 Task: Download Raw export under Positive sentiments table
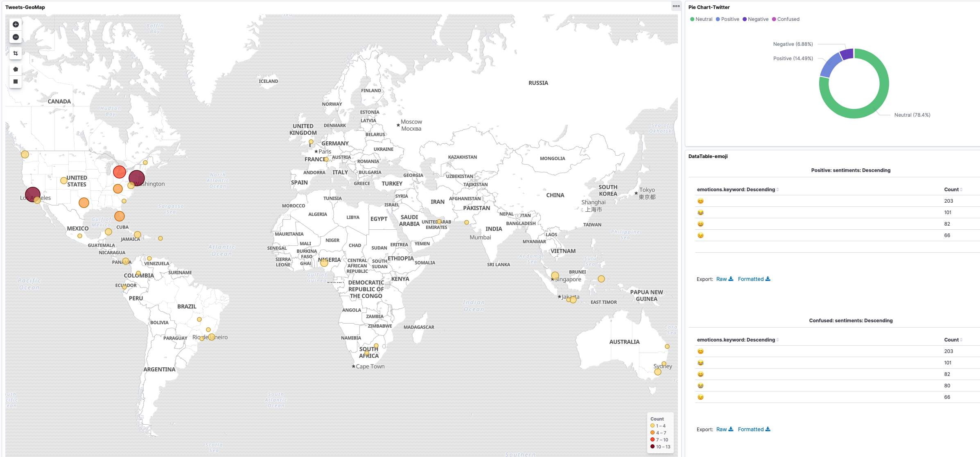724,279
